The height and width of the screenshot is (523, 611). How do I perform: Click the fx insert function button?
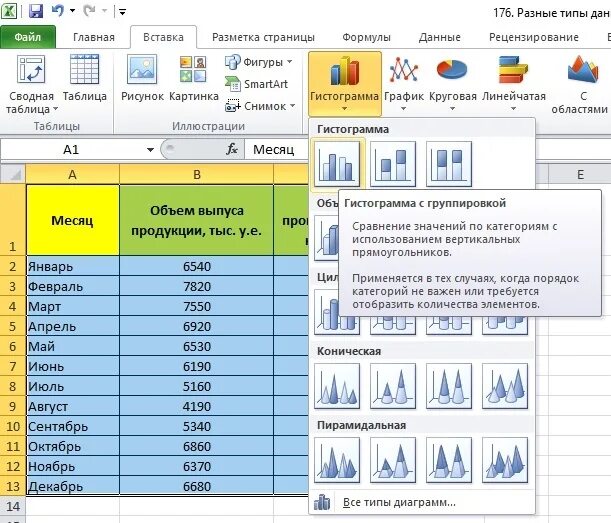click(231, 149)
